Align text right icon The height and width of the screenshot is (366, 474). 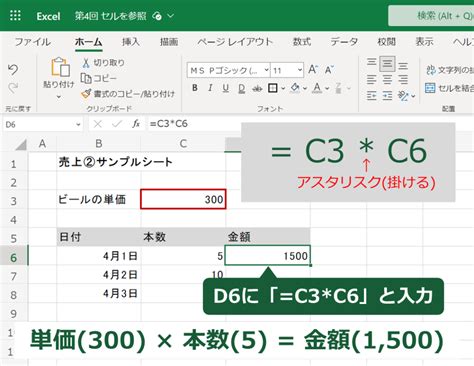403,79
